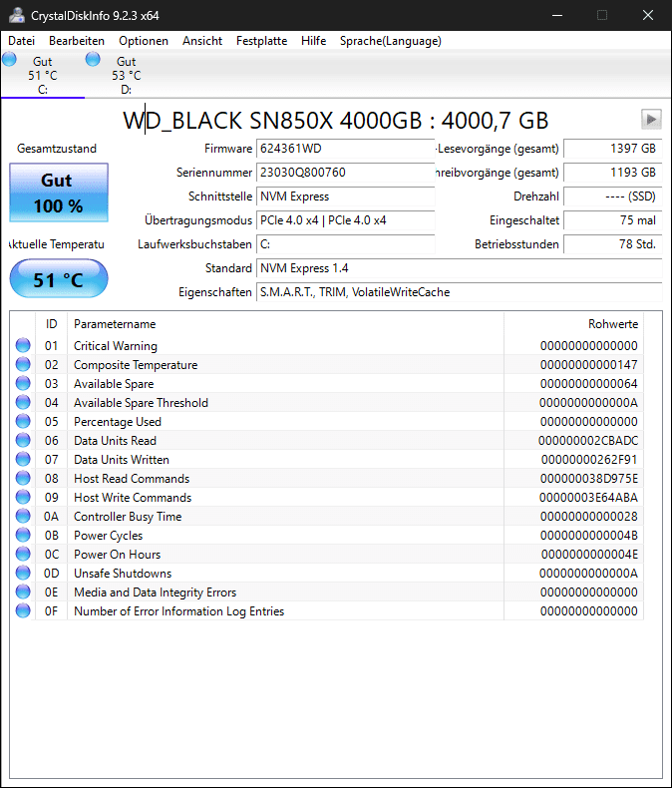
Task: Select the C: drive tab
Action: pyautogui.click(x=43, y=75)
